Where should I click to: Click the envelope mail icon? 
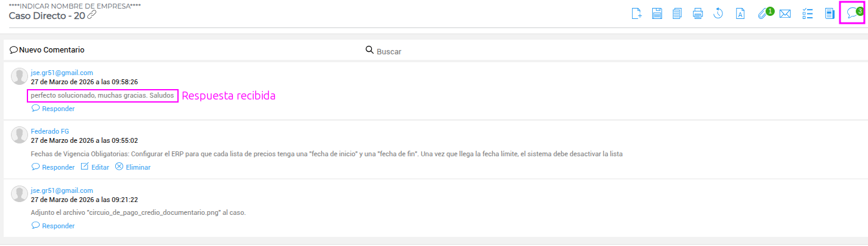785,14
